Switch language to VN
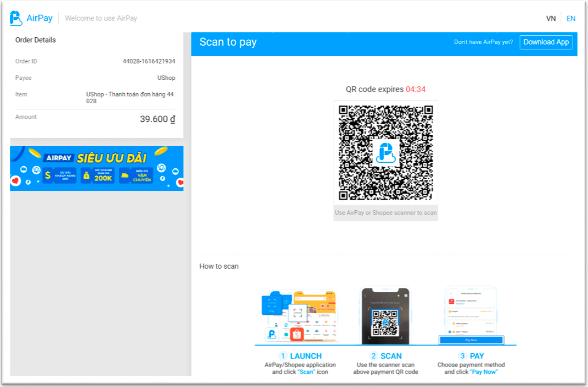The height and width of the screenshot is (387, 588). click(x=551, y=18)
